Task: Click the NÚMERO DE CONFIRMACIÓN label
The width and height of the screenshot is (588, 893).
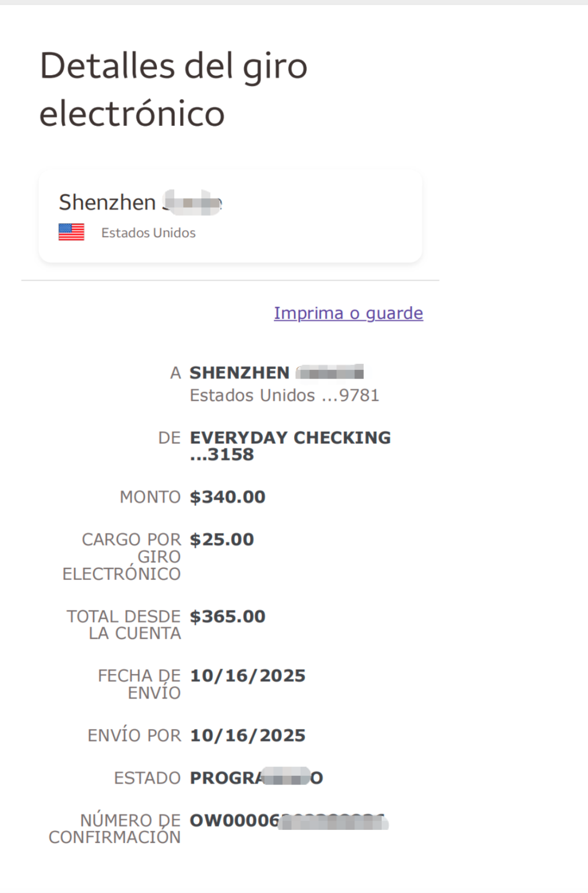Action: coord(115,829)
